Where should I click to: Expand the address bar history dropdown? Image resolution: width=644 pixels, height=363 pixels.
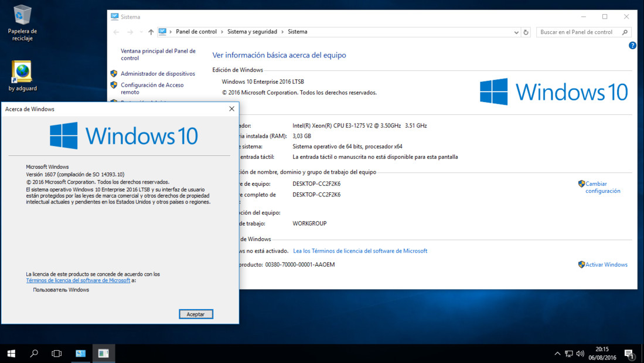[516, 32]
